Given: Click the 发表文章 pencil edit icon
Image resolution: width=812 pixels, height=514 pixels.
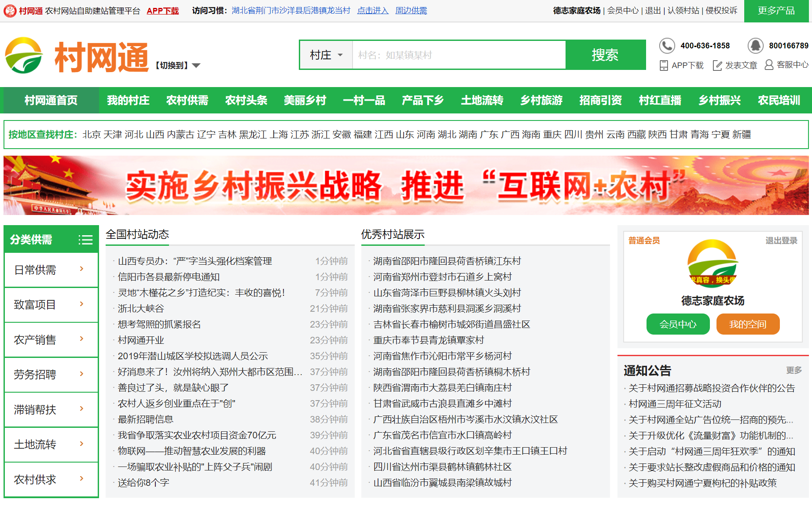Looking at the screenshot, I should [717, 66].
